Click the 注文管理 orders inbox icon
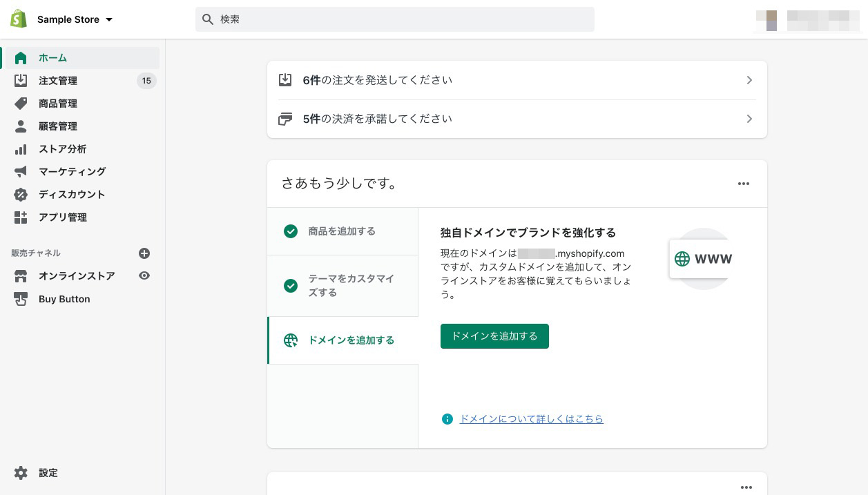The width and height of the screenshot is (868, 495). [x=21, y=81]
